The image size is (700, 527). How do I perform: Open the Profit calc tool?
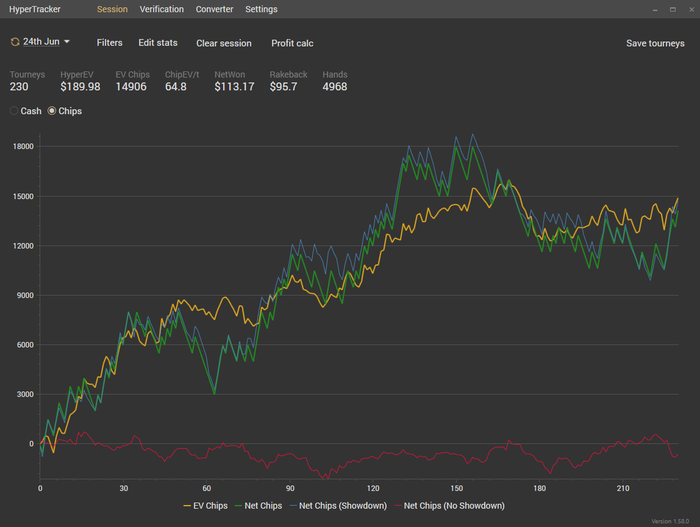292,43
